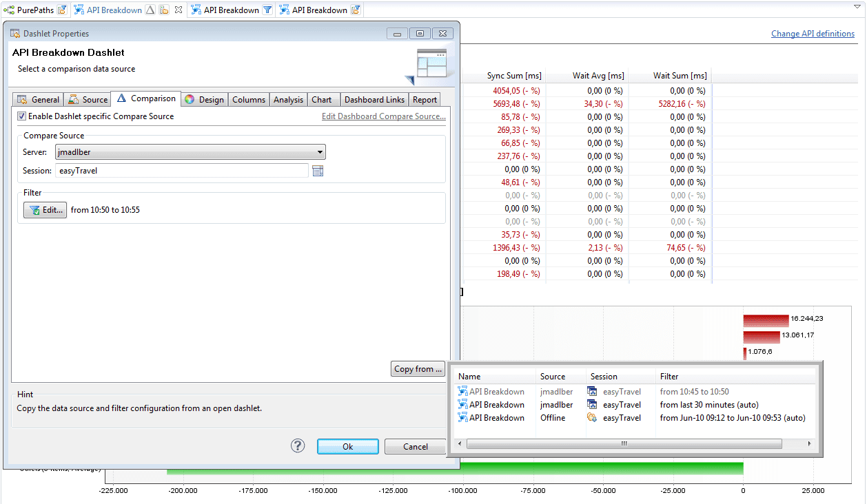Click the stored session icon in the Offline row
Image resolution: width=867 pixels, height=504 pixels.
(x=592, y=418)
